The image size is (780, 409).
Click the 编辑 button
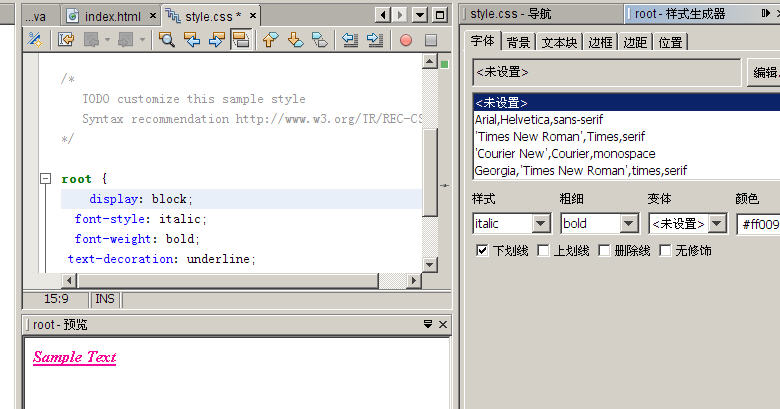click(764, 73)
